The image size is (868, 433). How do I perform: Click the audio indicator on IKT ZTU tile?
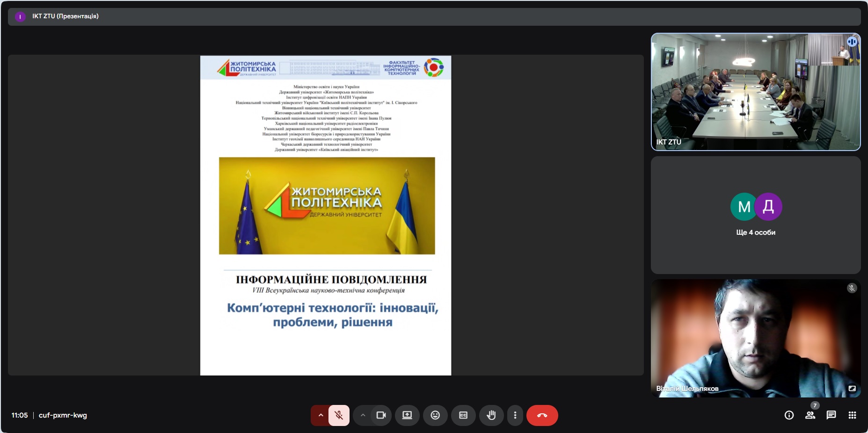coord(852,42)
